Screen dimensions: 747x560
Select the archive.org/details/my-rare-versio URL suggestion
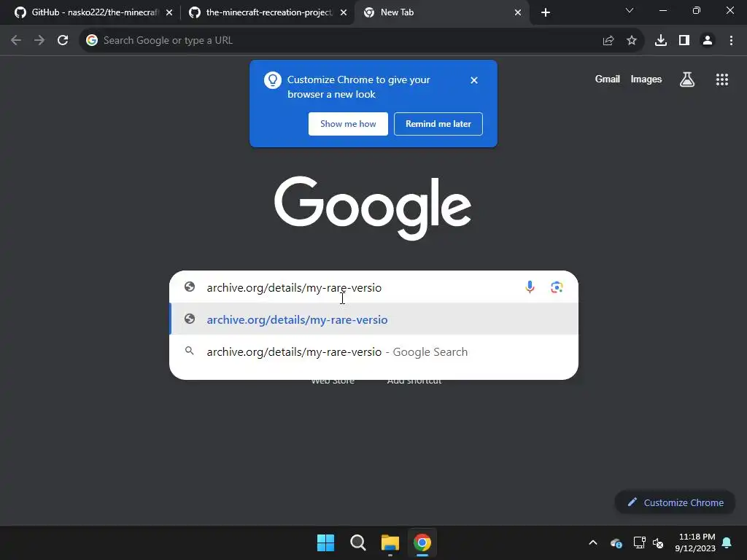[x=374, y=319]
